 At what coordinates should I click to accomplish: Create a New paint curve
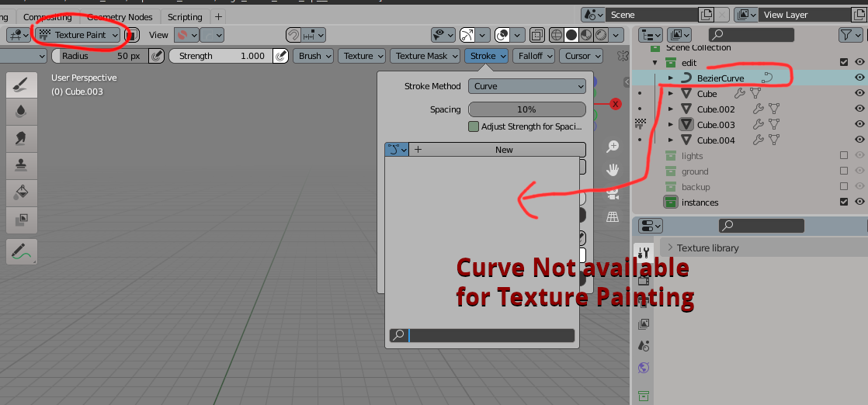coord(497,150)
